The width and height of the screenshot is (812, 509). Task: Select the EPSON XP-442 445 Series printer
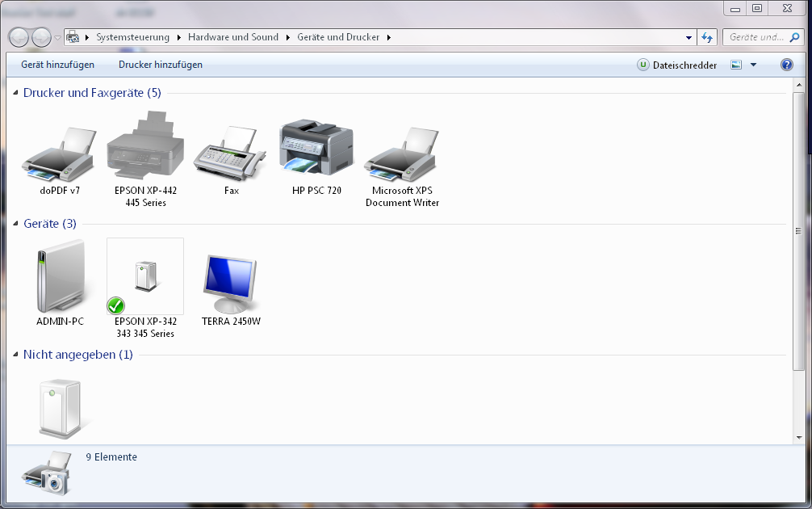(145, 147)
